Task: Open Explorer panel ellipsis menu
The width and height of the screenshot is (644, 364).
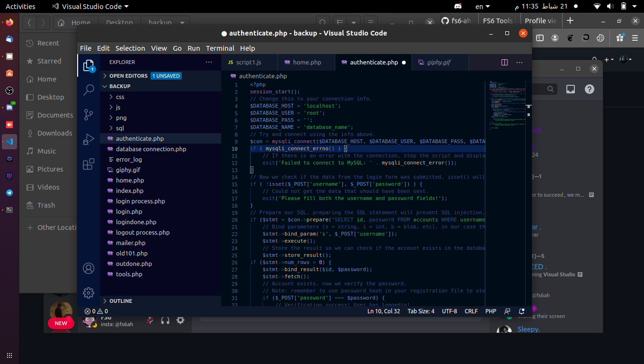Action: click(x=209, y=62)
